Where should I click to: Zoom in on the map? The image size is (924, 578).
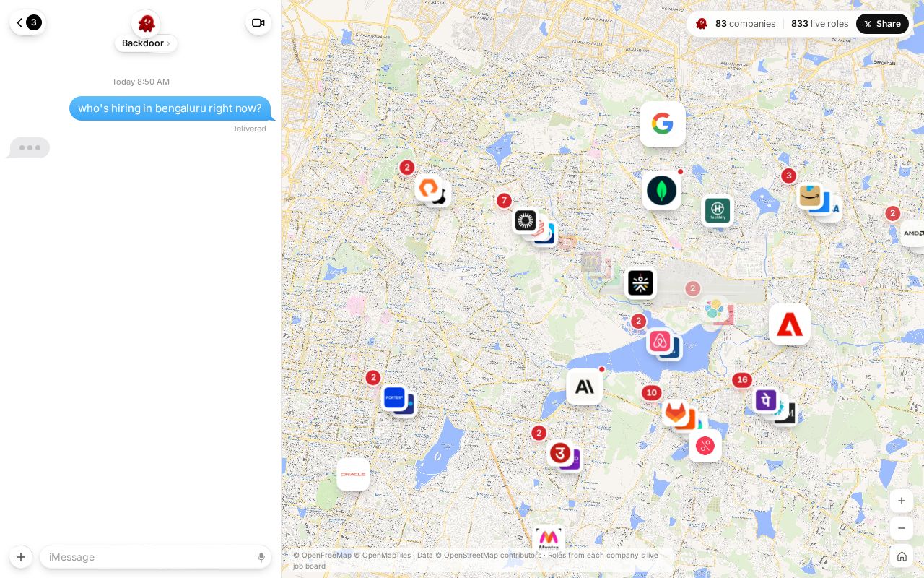pyautogui.click(x=901, y=501)
